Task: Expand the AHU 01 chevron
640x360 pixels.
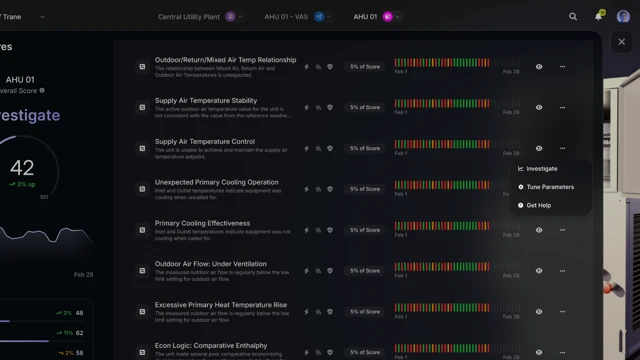Action: 397,17
